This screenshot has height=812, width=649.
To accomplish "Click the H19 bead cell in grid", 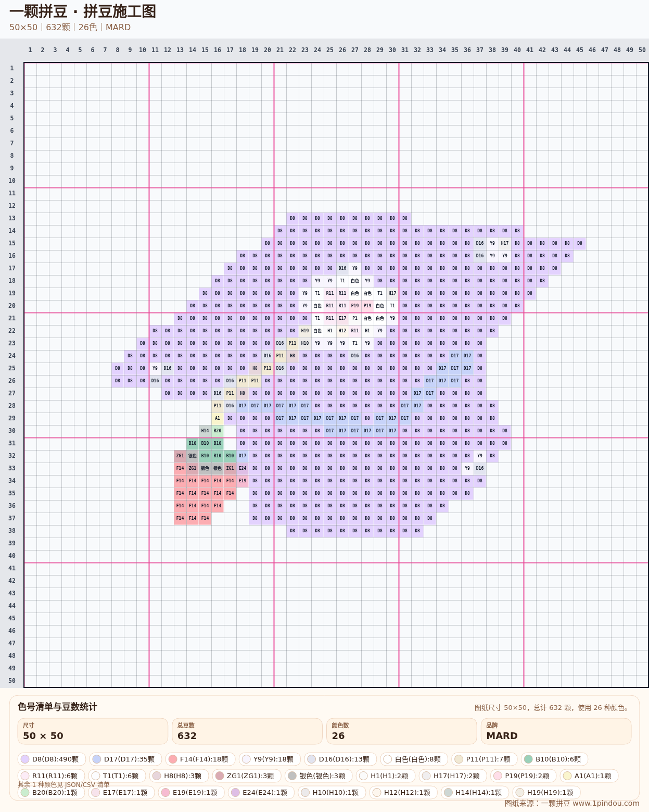I will (x=305, y=331).
